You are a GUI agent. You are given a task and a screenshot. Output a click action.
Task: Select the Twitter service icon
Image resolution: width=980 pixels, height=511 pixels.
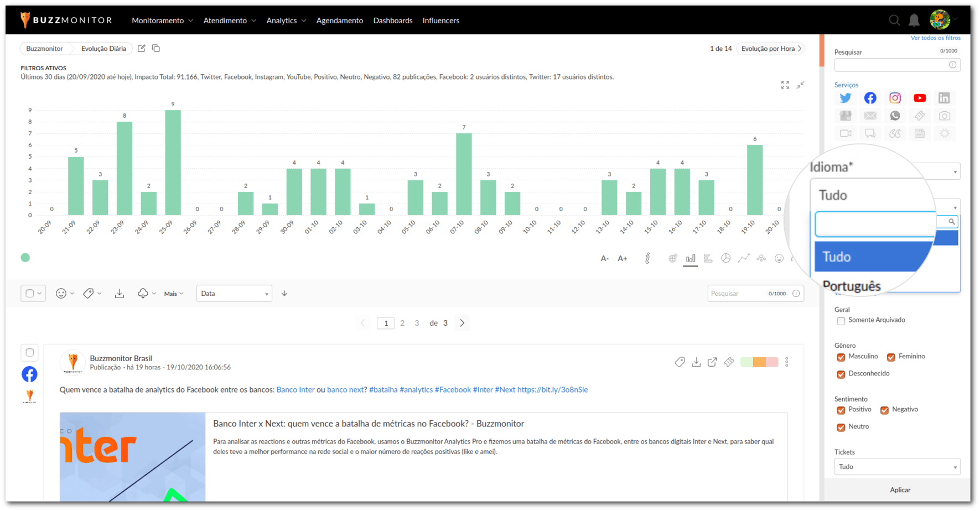[845, 98]
